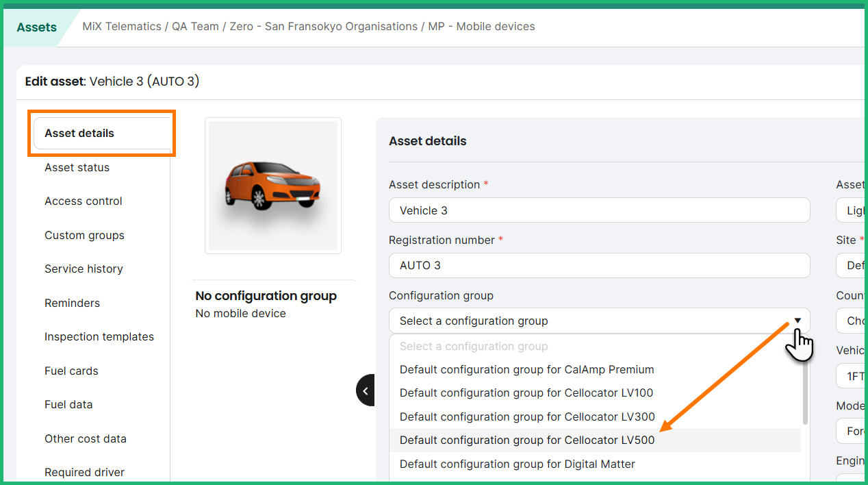Switch to the Asset status tab
The image size is (868, 485).
[x=77, y=167]
